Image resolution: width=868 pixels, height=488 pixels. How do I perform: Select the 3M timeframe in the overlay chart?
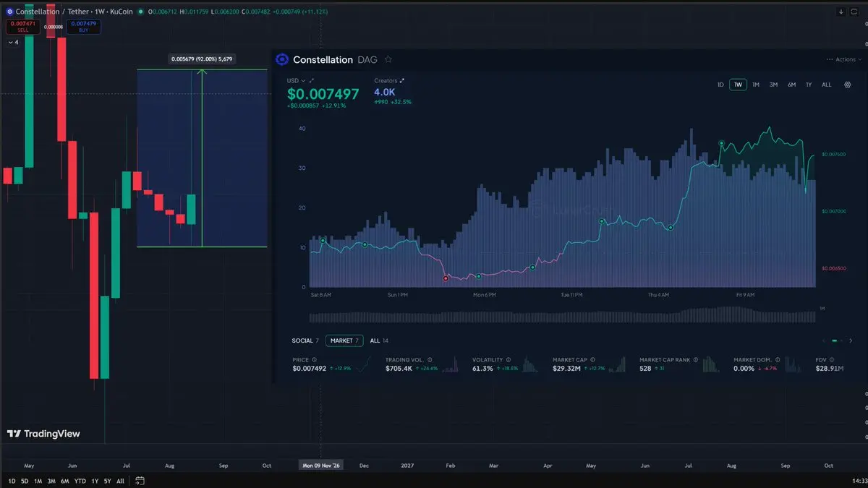(773, 85)
